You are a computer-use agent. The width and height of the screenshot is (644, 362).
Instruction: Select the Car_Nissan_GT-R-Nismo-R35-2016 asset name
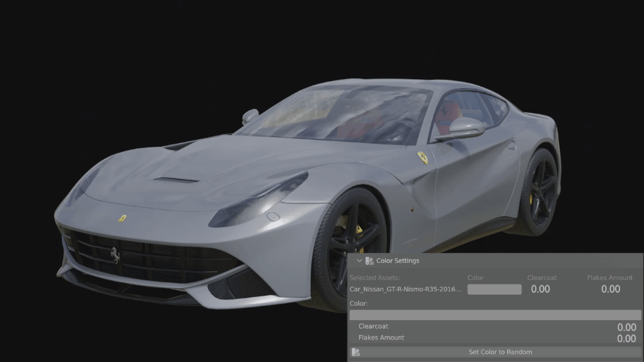pos(405,289)
